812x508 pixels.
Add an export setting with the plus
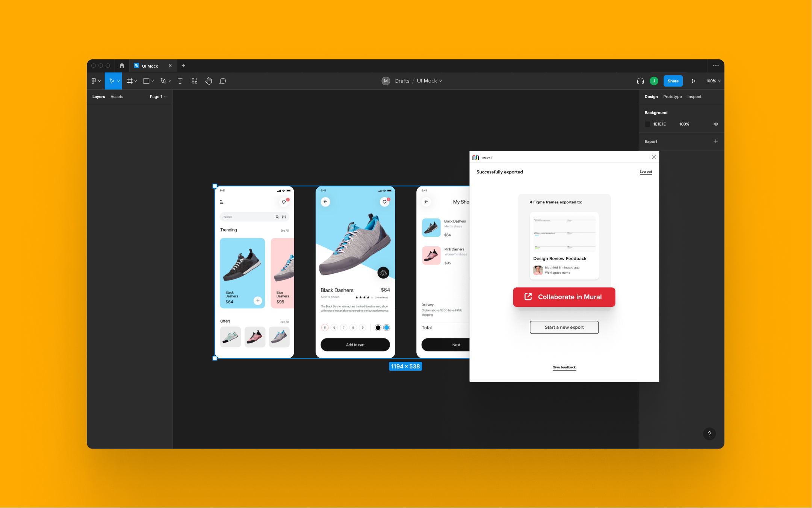pos(716,141)
